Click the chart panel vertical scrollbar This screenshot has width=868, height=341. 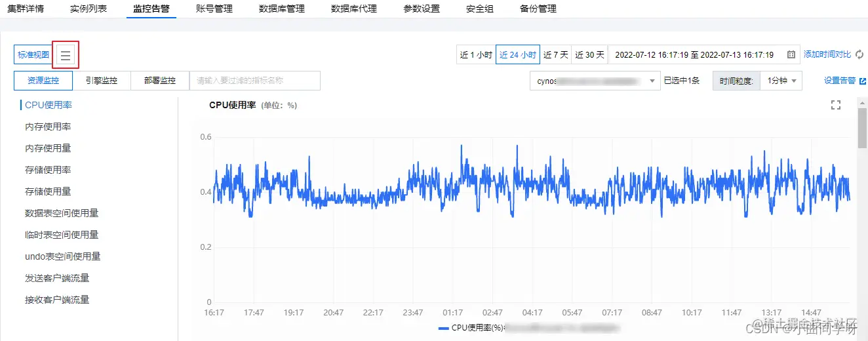click(862, 128)
